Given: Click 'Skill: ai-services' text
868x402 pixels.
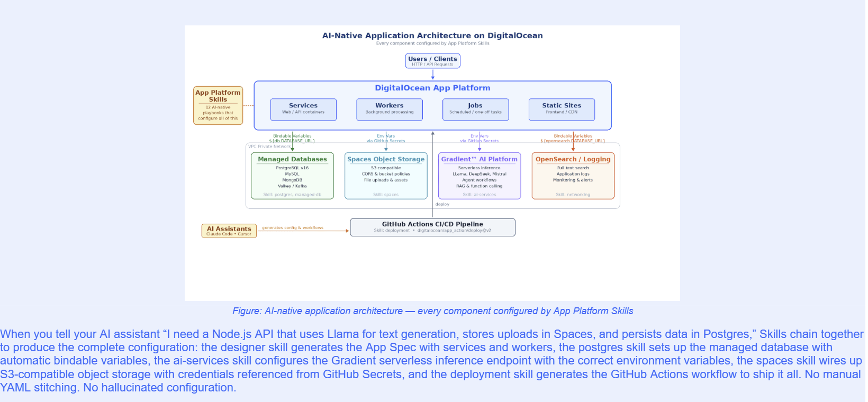Looking at the screenshot, I should pos(480,195).
